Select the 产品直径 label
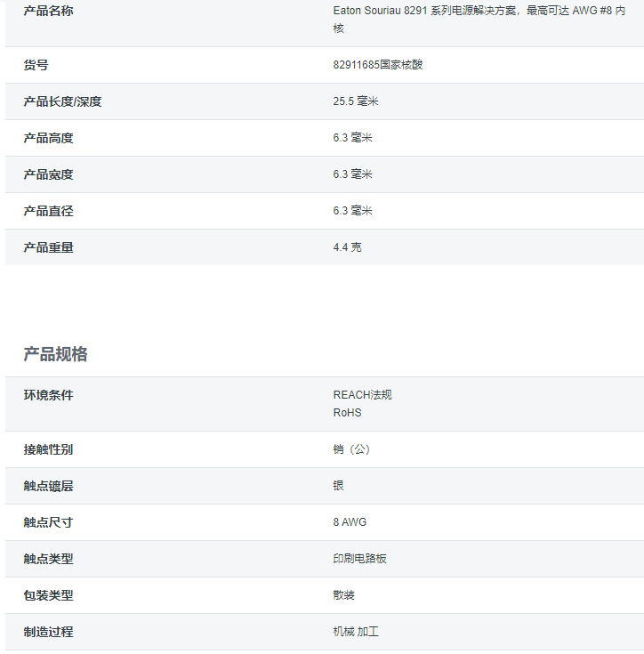Viewport: 644px width, 654px height. tap(48, 211)
